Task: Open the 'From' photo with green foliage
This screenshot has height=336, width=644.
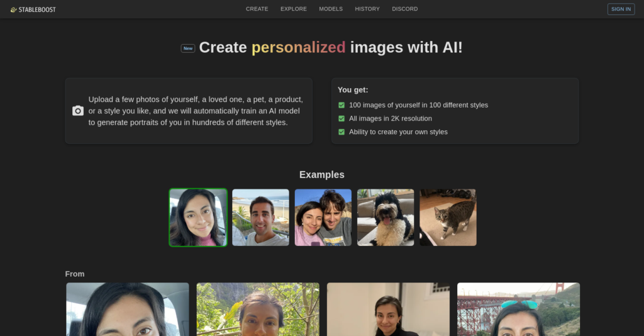Action: pyautogui.click(x=258, y=309)
